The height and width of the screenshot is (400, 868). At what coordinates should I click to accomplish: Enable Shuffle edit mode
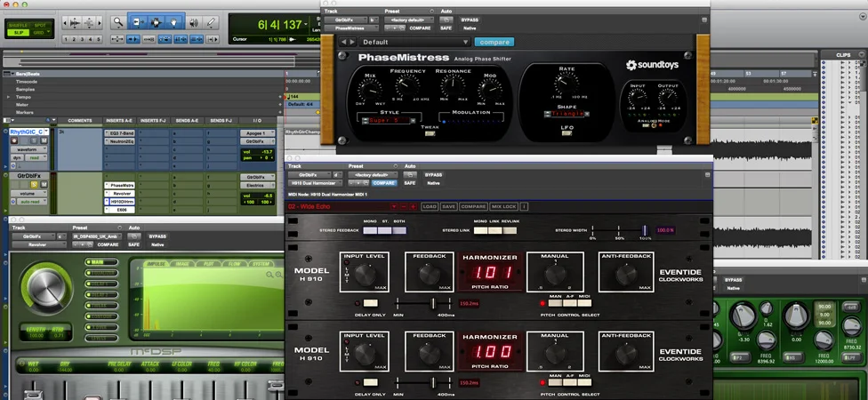coord(18,26)
